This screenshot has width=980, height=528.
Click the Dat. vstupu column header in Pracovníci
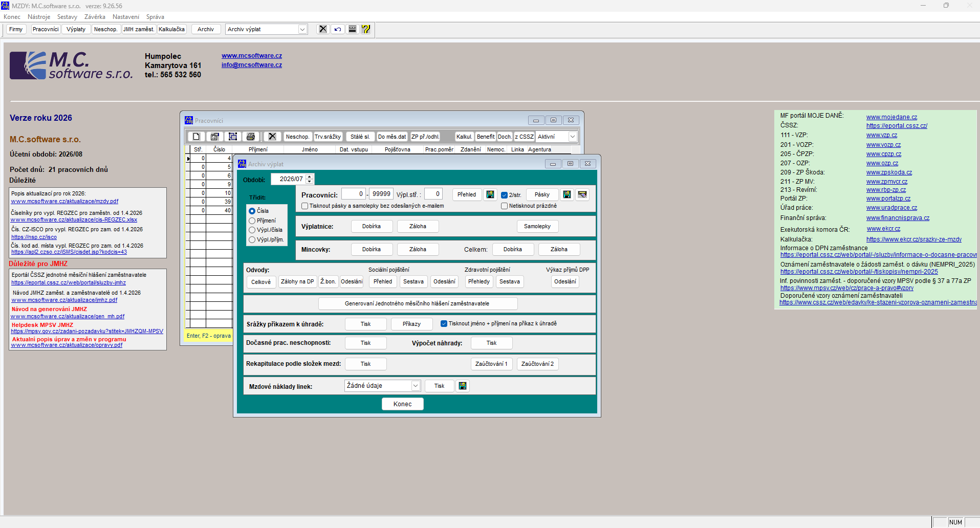point(354,149)
